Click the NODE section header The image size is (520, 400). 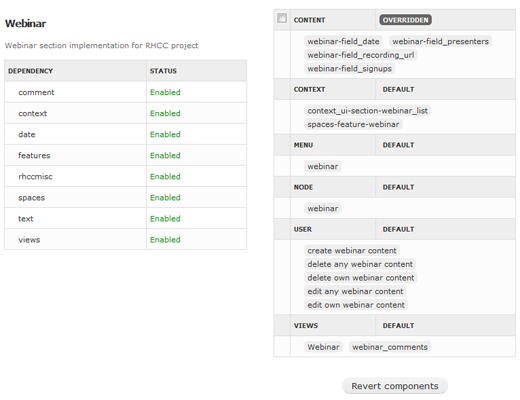pyautogui.click(x=303, y=187)
